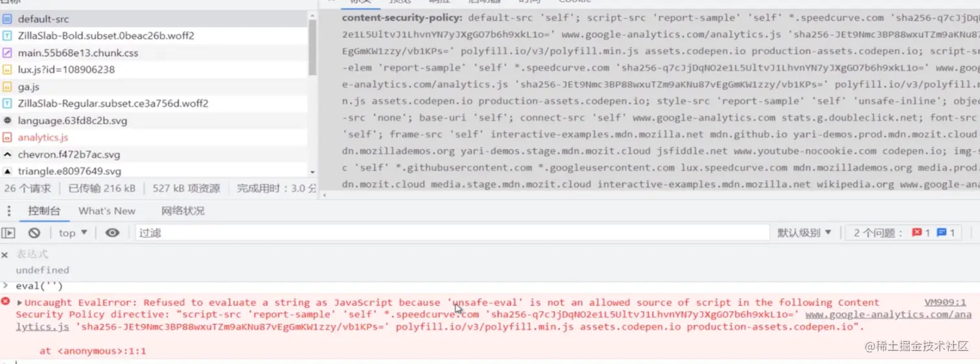The width and height of the screenshot is (980, 364).
Task: Click the 已传输 216 kB status text
Action: pyautogui.click(x=102, y=188)
